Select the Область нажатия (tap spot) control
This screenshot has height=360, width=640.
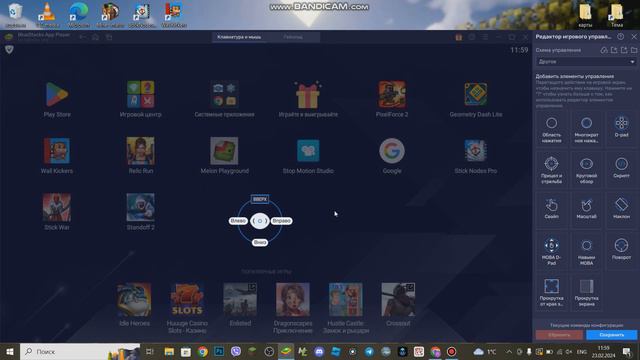[x=551, y=129]
